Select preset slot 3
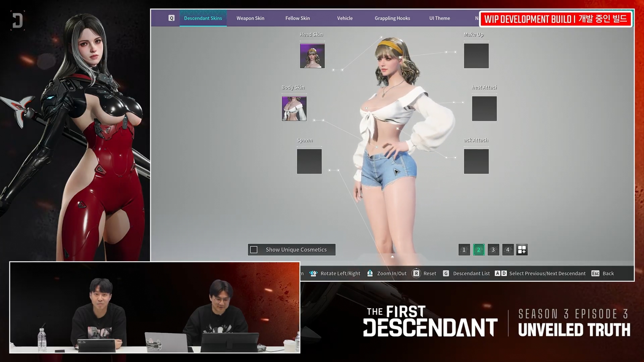This screenshot has width=644, height=362. 493,250
